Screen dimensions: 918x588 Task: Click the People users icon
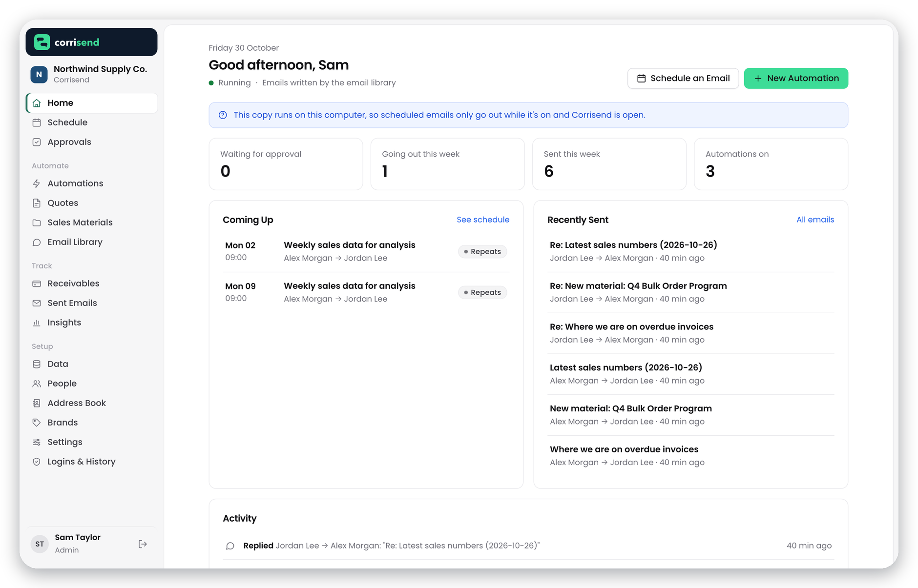[x=37, y=384]
